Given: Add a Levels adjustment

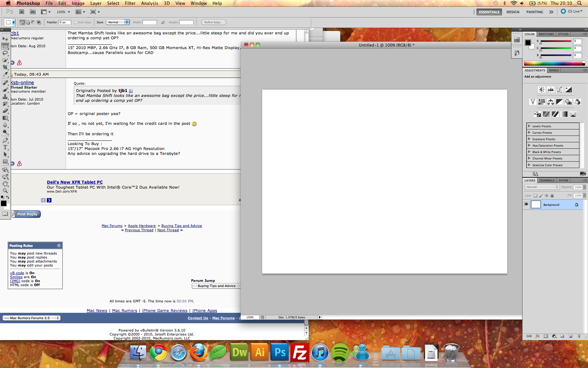Looking at the screenshot, I should 551,90.
